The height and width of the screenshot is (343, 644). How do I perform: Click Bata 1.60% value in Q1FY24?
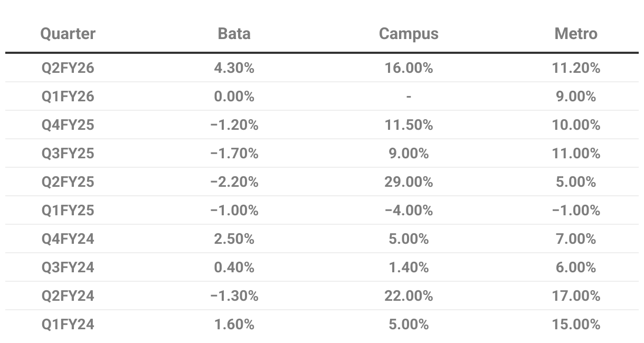click(x=234, y=324)
